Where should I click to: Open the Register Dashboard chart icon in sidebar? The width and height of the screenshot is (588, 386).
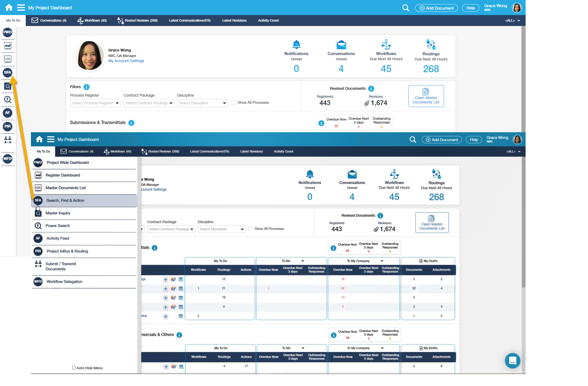point(8,45)
